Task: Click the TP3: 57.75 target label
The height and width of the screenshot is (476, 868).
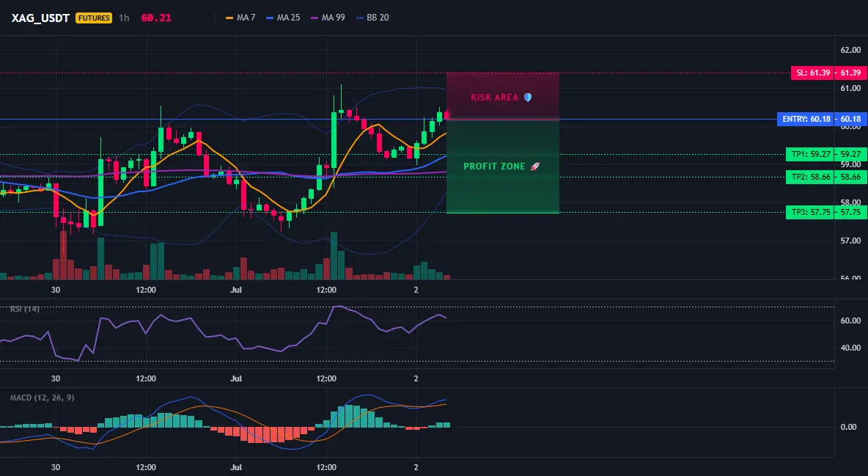Action: [810, 212]
